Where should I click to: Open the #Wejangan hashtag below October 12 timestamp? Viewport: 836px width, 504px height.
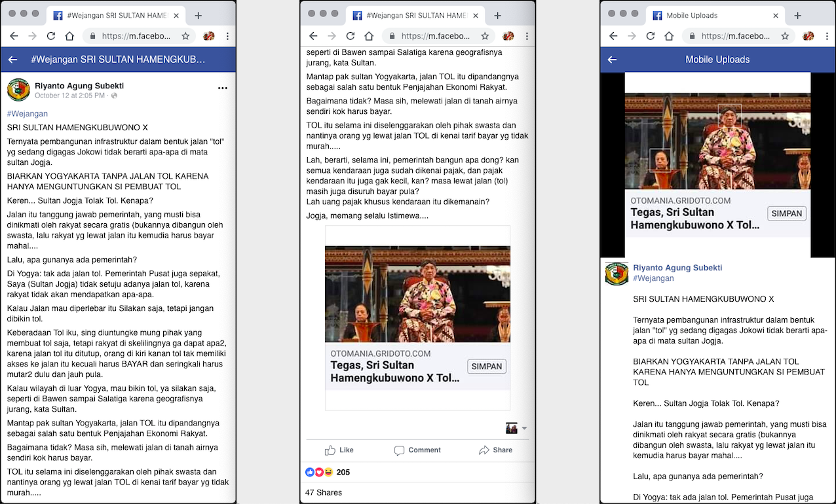[x=28, y=114]
